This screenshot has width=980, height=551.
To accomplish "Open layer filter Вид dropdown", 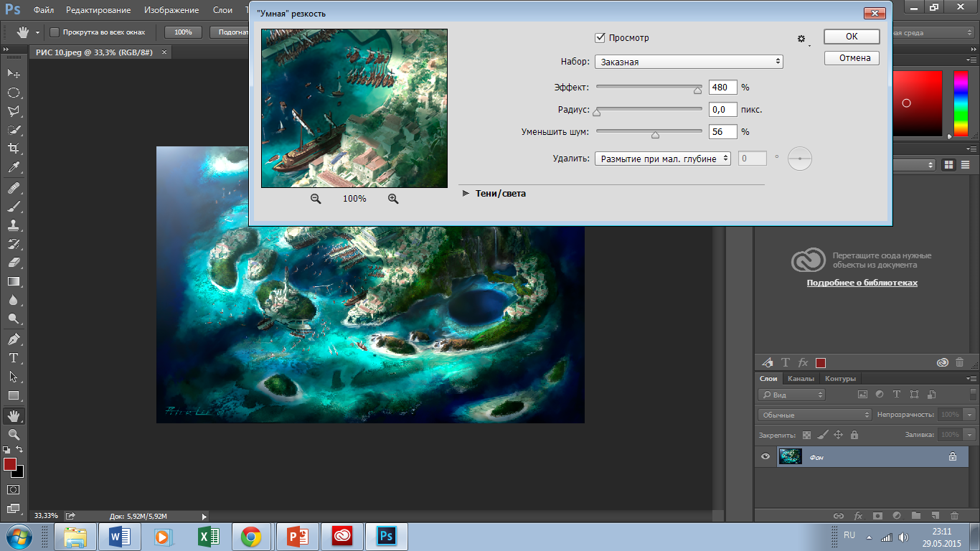I will pos(792,395).
